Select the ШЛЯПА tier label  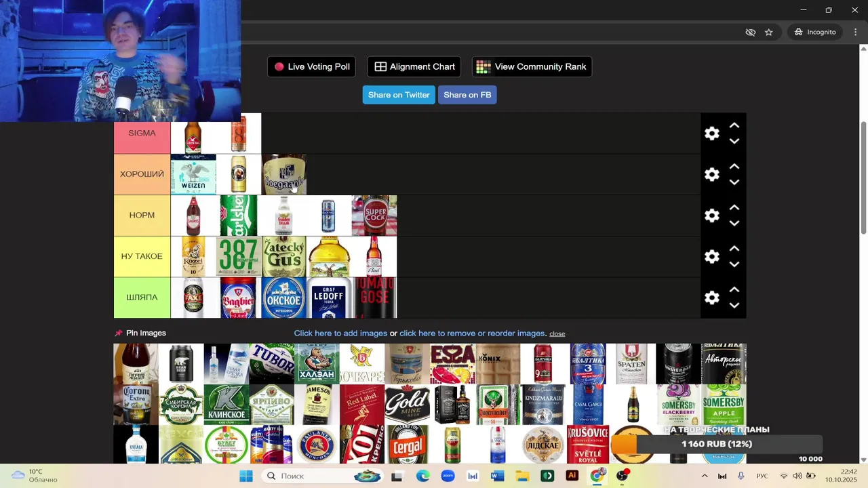point(142,298)
